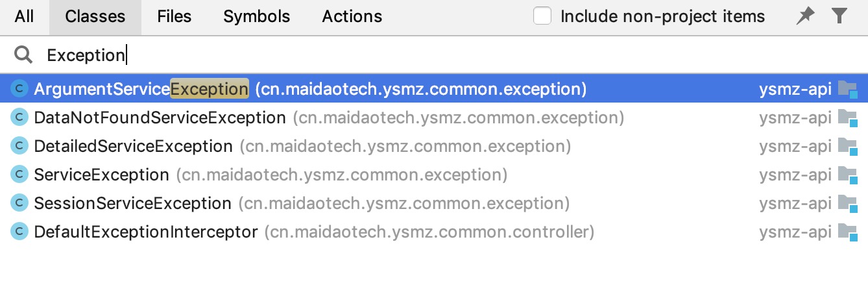Click module folder icon on ArgumentServiceException row
This screenshot has height=296, width=868.
(x=847, y=89)
